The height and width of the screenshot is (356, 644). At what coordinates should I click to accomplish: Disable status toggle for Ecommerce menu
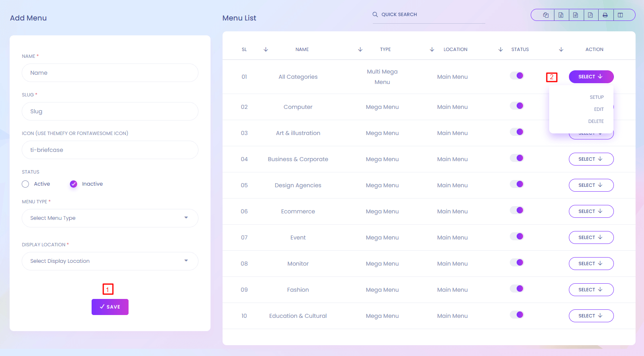pos(517,211)
